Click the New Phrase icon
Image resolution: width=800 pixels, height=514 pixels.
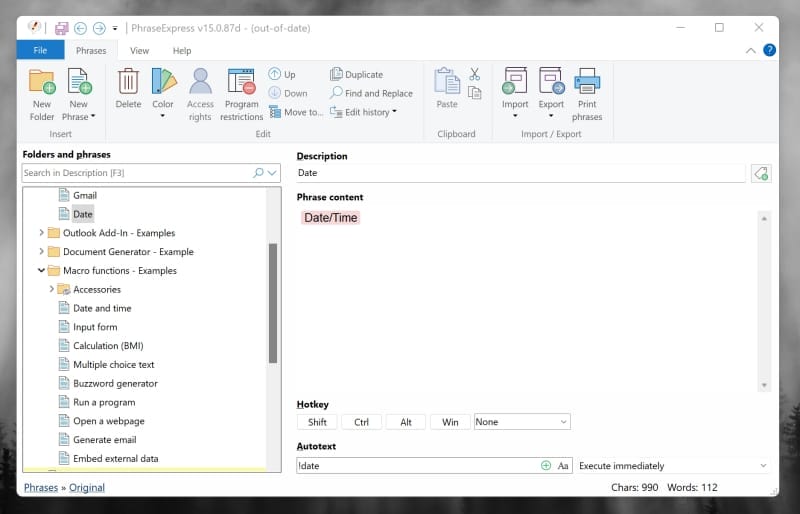tap(79, 82)
